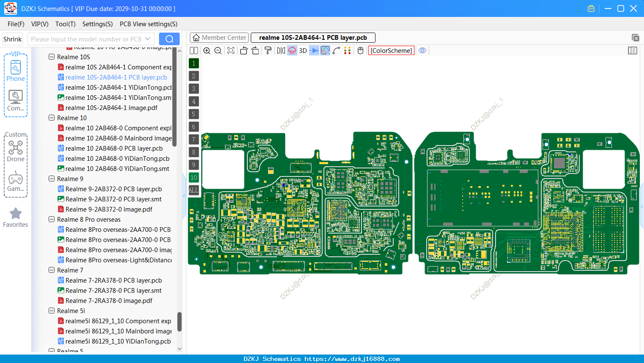Open realme 10S-2AB464-1 image.pdf
Viewport: 644px width, 363px height.
click(107, 108)
